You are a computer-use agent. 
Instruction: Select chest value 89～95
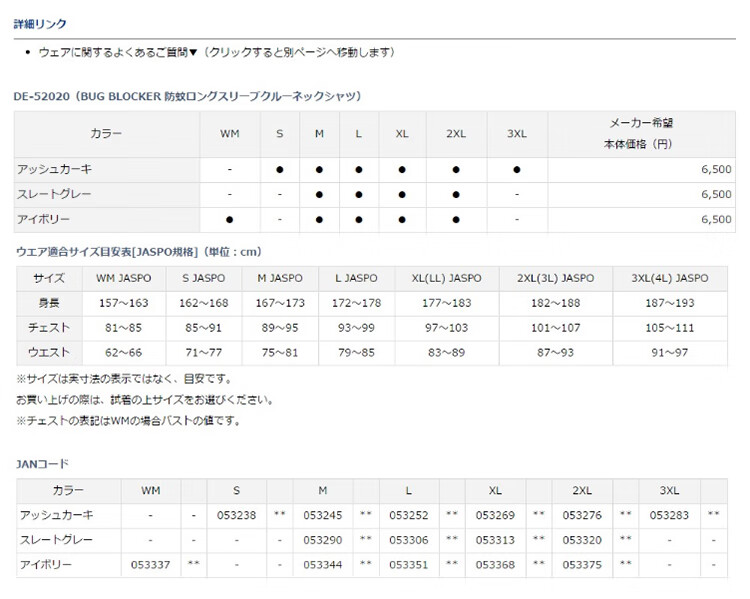(x=280, y=328)
